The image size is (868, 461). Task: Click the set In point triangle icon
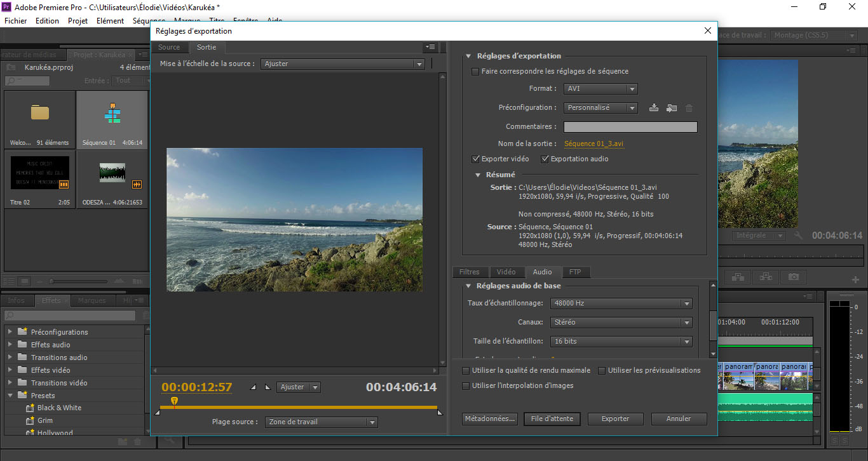(x=254, y=387)
